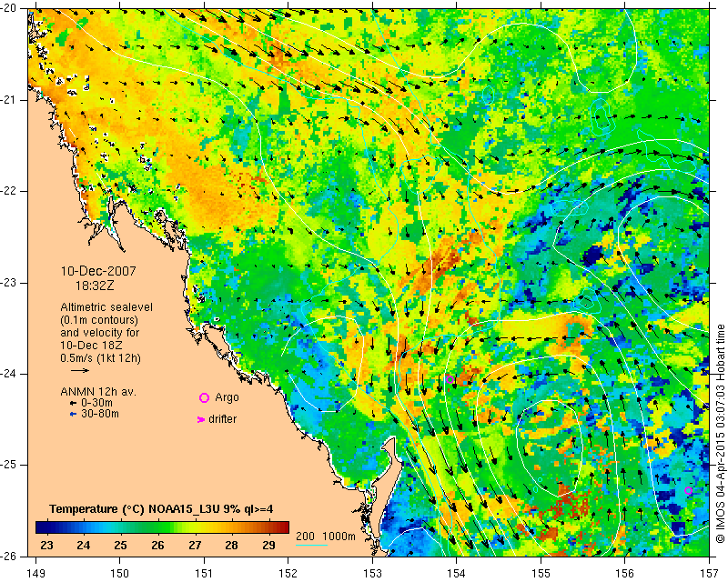728x582 pixels.
Task: Click the "200" bathymetry contour label
Action: pos(305,536)
